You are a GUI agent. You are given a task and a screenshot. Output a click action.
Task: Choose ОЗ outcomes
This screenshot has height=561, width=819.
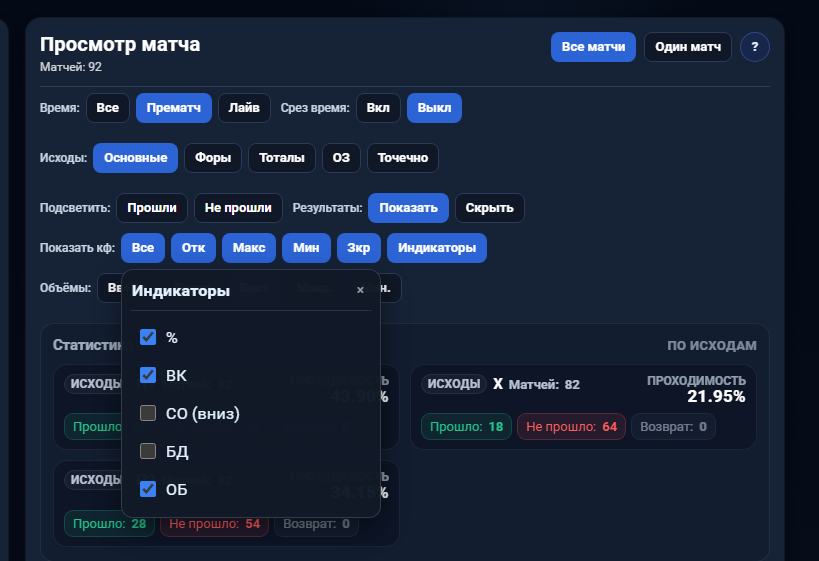(341, 158)
